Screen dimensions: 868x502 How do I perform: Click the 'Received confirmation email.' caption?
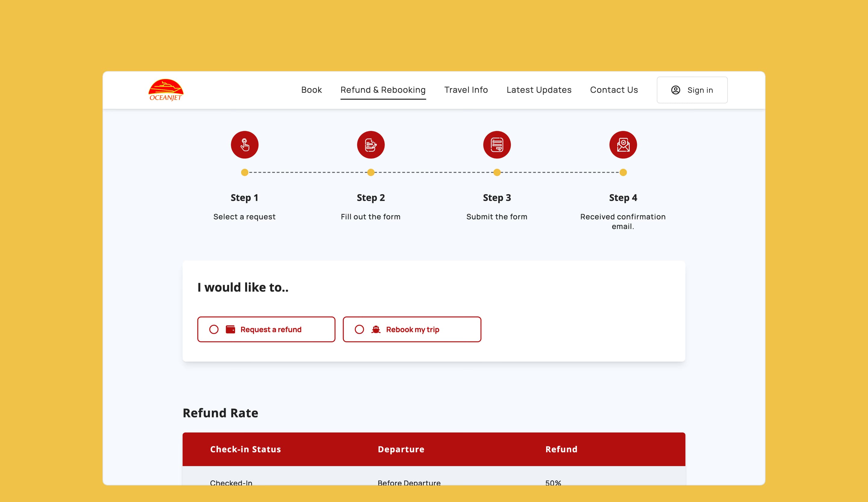[x=623, y=221]
